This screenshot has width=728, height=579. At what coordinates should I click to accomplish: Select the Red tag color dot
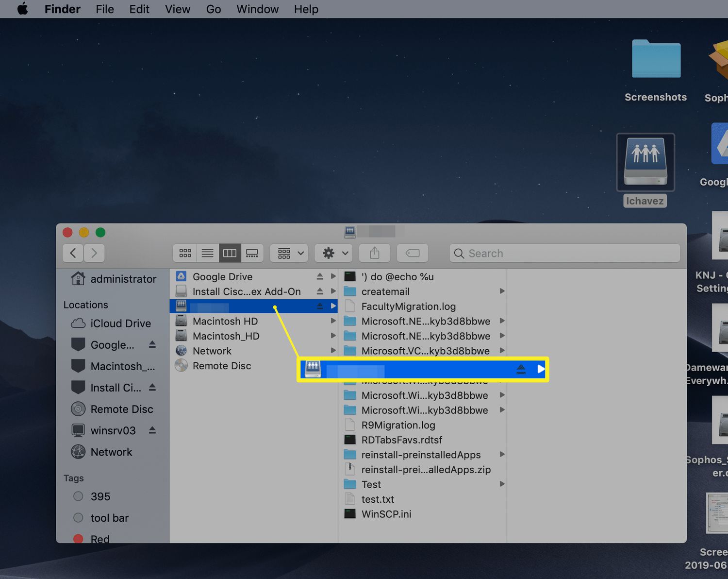pos(78,539)
